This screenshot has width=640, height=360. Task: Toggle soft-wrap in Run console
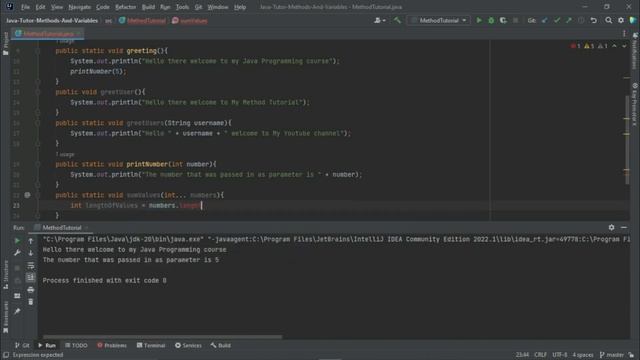tap(31, 265)
